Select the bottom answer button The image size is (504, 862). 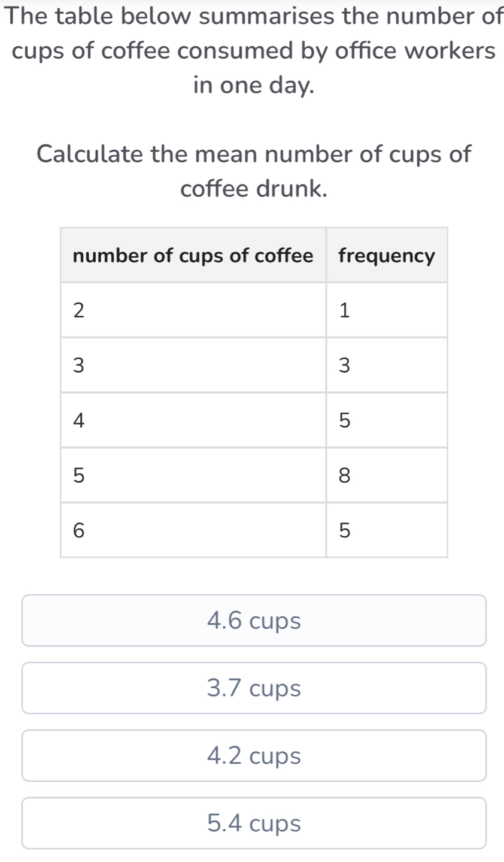point(252,823)
